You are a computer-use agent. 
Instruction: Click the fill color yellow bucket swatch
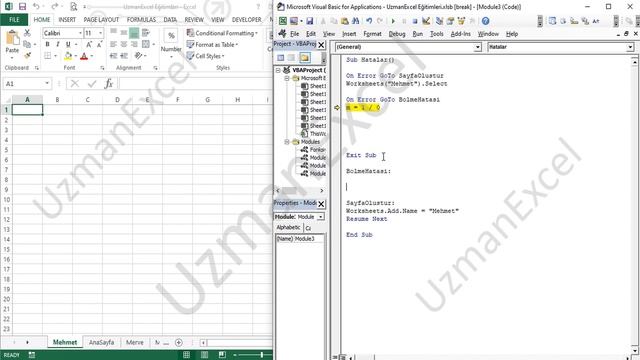tap(68, 56)
